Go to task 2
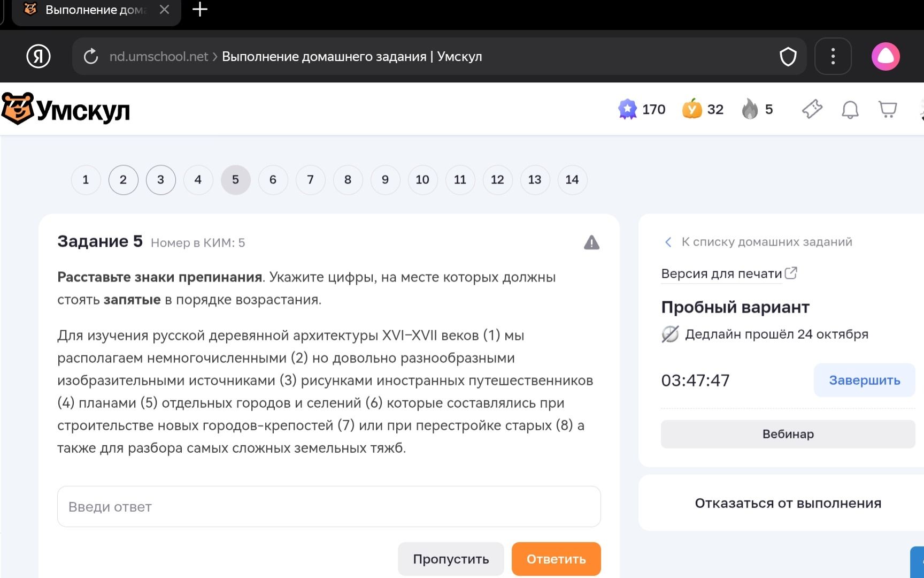The height and width of the screenshot is (578, 924). tap(123, 180)
